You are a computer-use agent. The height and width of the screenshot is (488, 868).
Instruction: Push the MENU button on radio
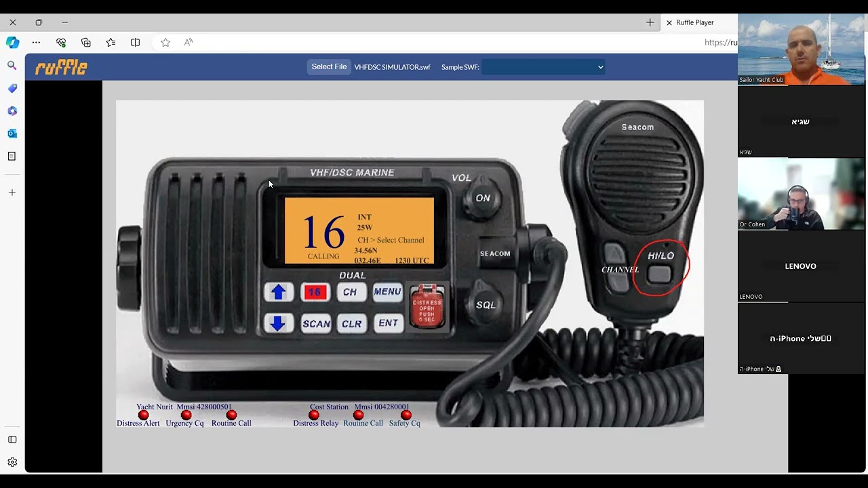[387, 291]
